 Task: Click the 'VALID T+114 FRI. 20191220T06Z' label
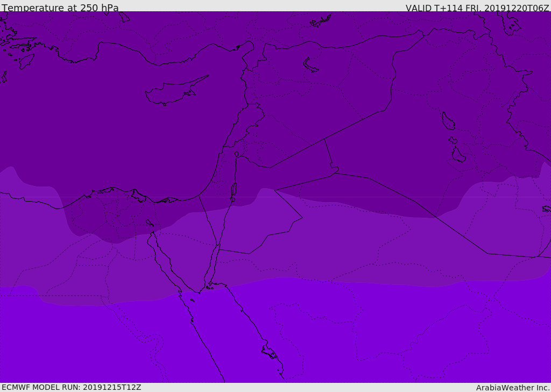pyautogui.click(x=477, y=8)
